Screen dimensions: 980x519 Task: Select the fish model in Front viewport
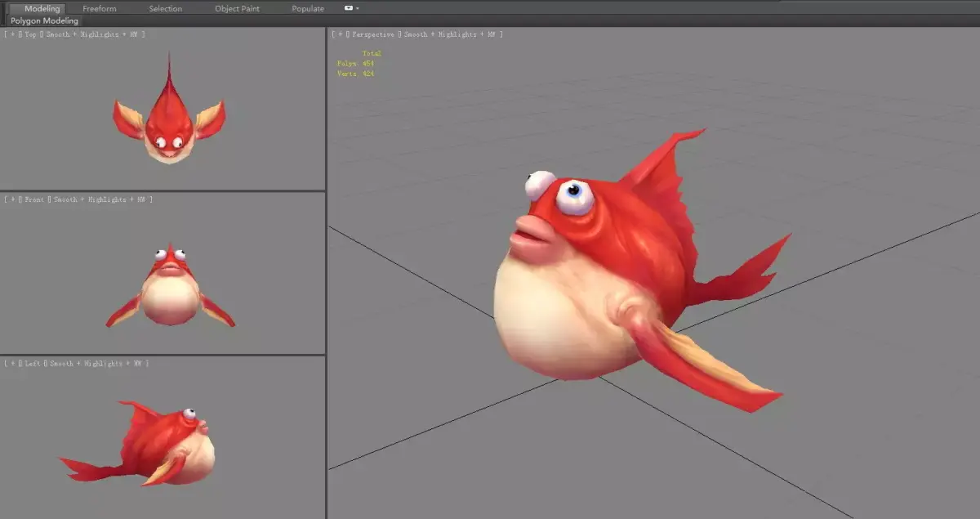pyautogui.click(x=170, y=290)
